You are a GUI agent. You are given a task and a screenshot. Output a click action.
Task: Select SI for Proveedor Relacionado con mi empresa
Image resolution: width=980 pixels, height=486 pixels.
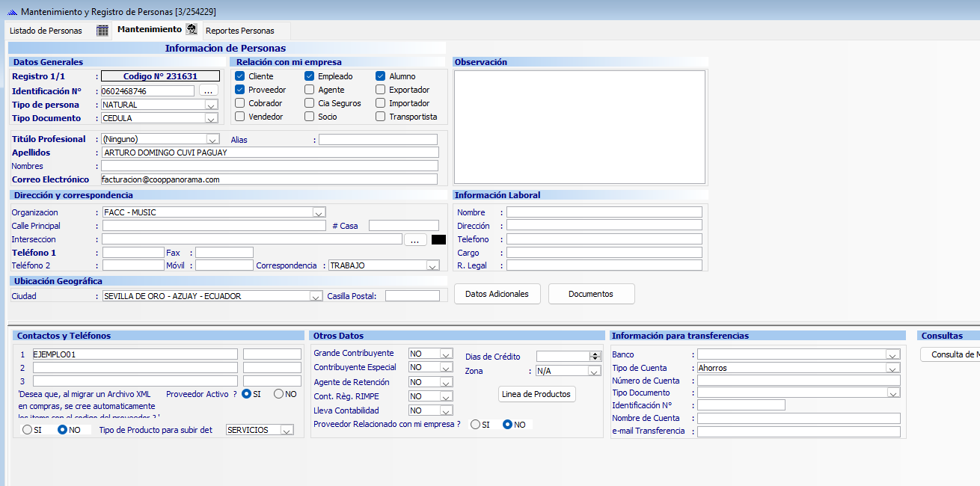pyautogui.click(x=475, y=425)
